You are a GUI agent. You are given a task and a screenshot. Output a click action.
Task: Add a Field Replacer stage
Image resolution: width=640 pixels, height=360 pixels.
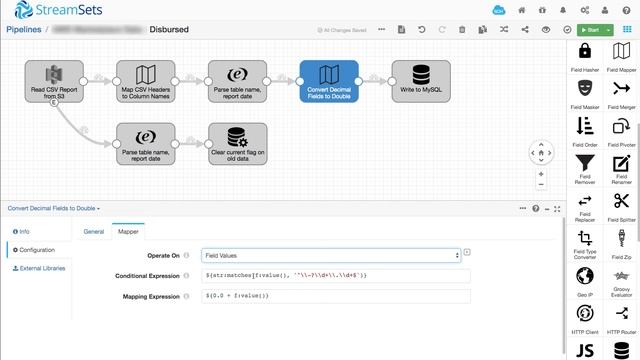click(585, 207)
